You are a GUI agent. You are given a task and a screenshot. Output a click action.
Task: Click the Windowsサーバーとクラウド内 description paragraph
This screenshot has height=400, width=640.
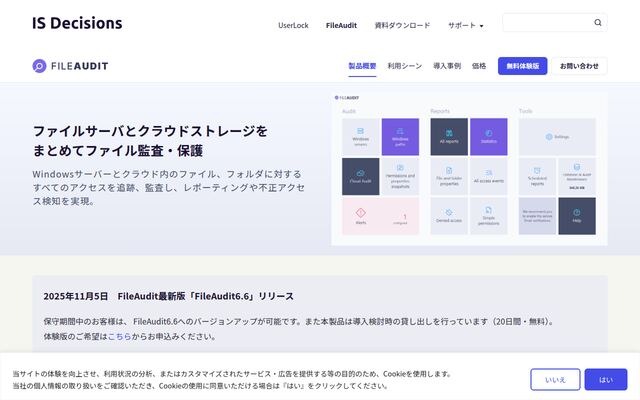tap(169, 187)
